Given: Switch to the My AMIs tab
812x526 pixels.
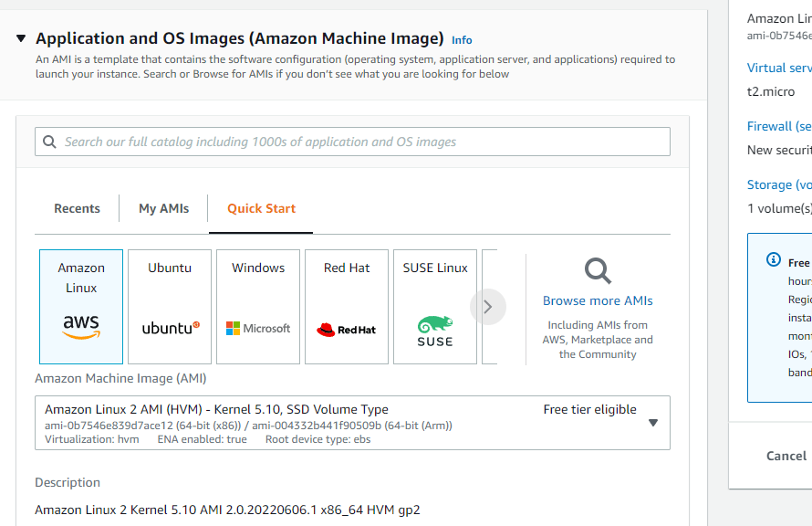Looking at the screenshot, I should click(x=163, y=208).
